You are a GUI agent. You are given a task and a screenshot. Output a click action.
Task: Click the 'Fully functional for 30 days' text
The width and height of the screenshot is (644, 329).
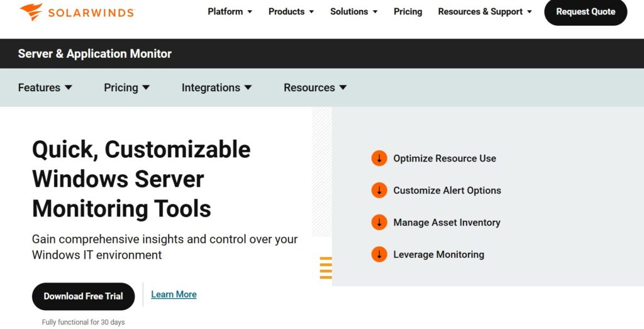84,323
